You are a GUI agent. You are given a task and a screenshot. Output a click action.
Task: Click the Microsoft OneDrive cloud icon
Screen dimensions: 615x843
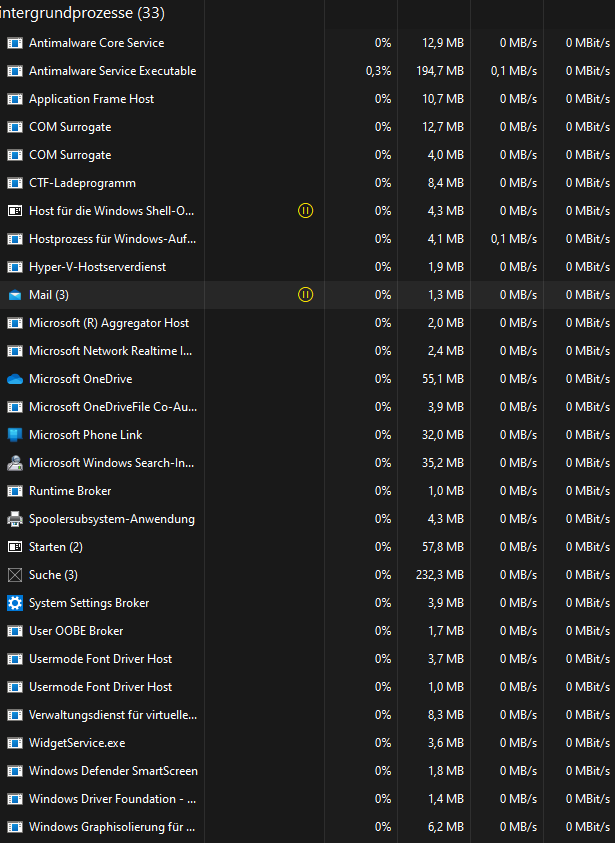(15, 379)
